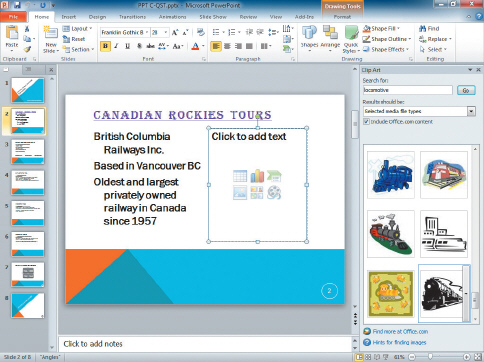Screen dimensions: 484x362
Task: Underline the selected text
Action: tap(127, 46)
